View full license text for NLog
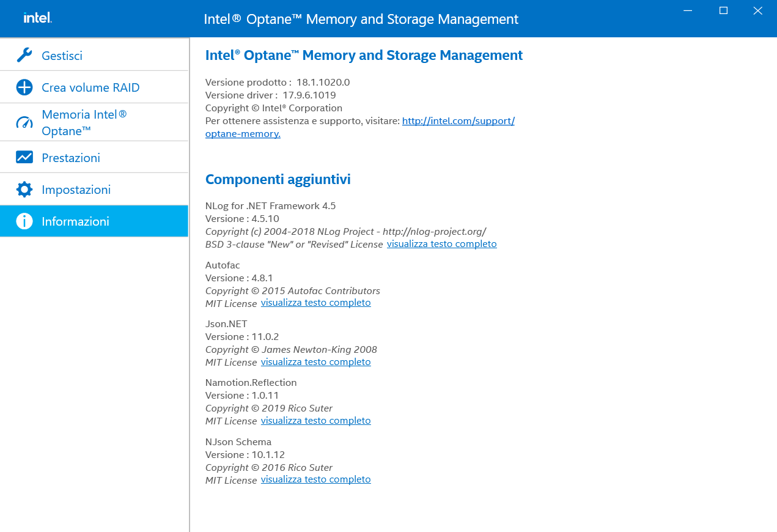777x532 pixels. 441,244
